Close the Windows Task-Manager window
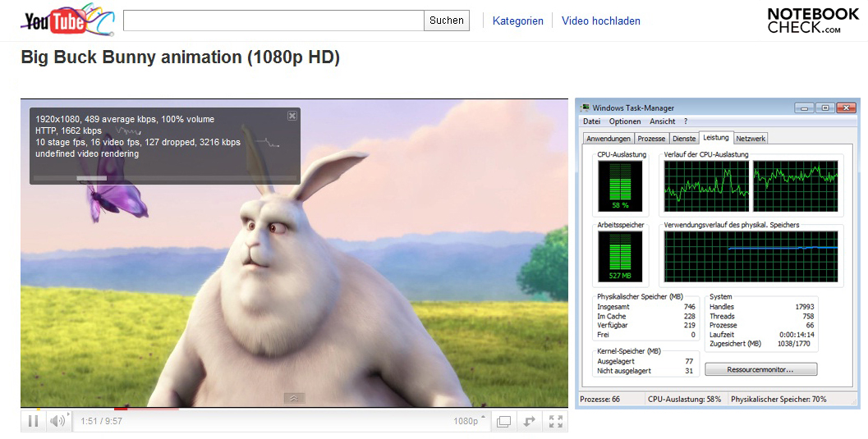Screen dimensions: 868x439 point(846,107)
